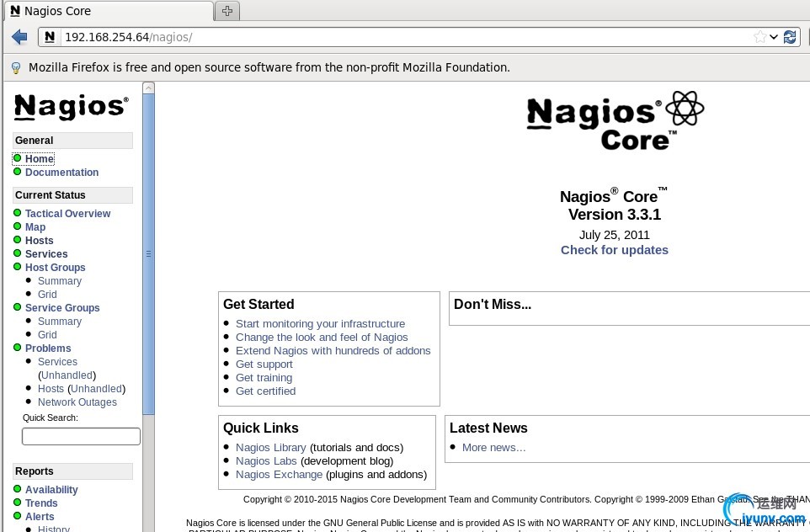Click the Get Started heading
The image size is (810, 532).
point(258,304)
